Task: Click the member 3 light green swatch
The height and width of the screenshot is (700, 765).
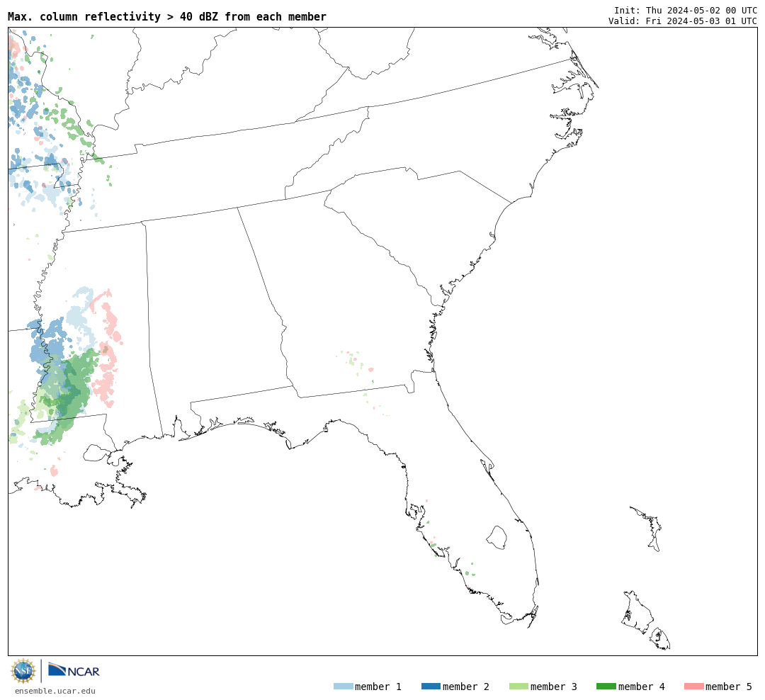Action: click(x=518, y=687)
